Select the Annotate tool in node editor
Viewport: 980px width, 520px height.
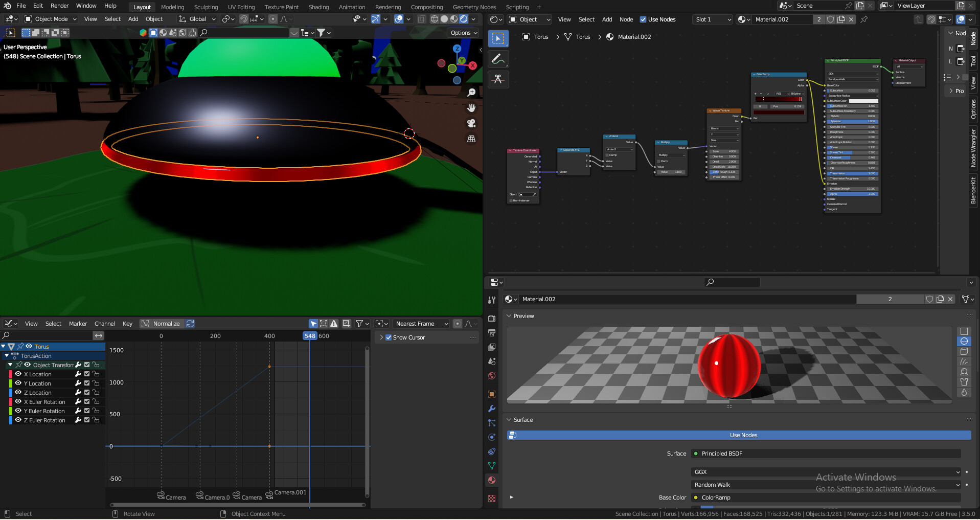coord(498,59)
